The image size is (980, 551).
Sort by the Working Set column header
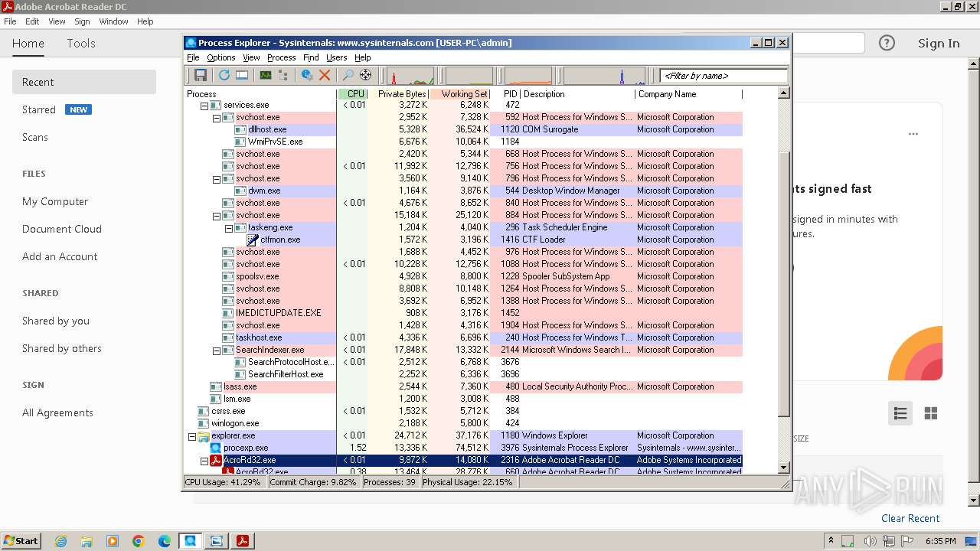[459, 94]
